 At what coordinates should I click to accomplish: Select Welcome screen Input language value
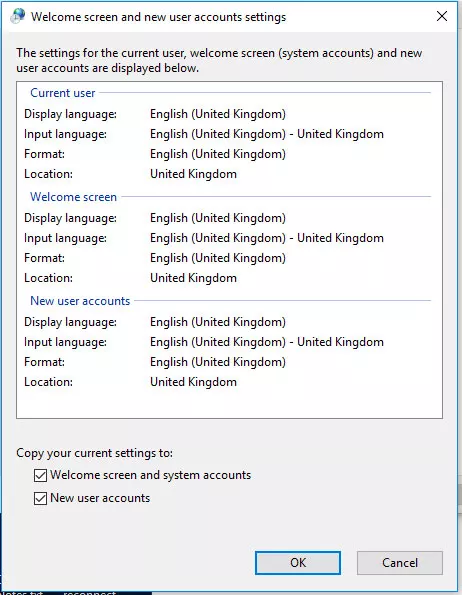[x=267, y=238]
